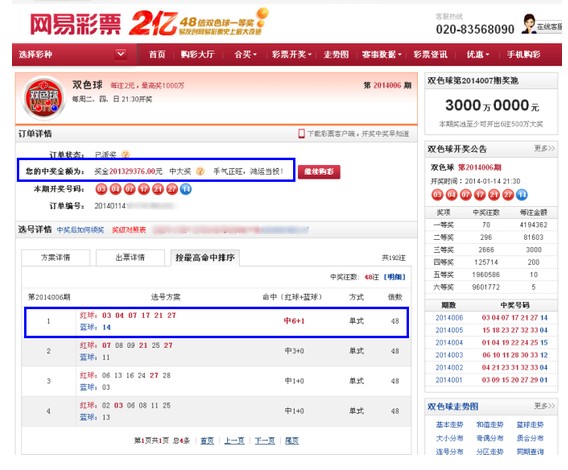Viewport: 568px width, 470px height.
Task: Click blue ball number 13 in row 4
Action: [x=106, y=417]
